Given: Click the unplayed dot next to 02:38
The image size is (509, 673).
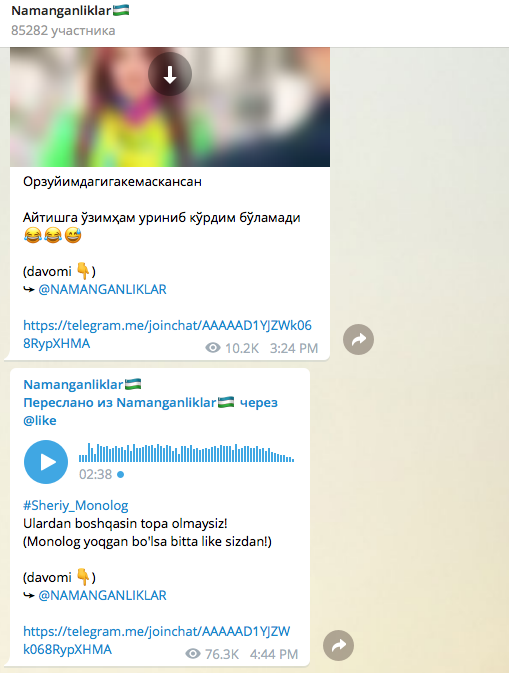Looking at the screenshot, I should click(121, 474).
